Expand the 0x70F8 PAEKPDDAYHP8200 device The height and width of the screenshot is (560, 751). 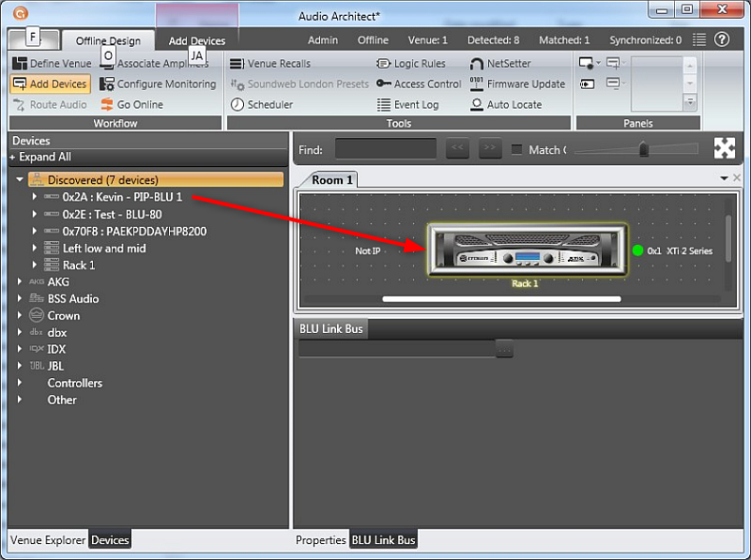pyautogui.click(x=34, y=231)
